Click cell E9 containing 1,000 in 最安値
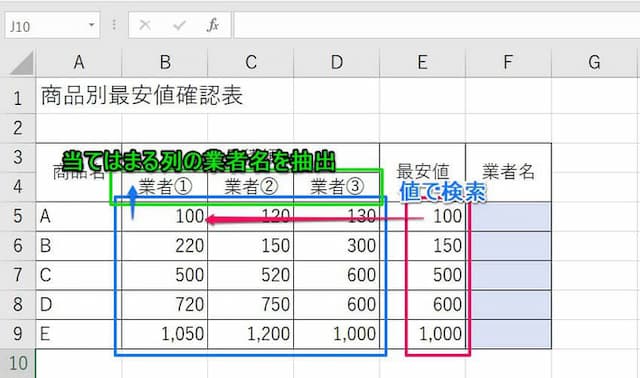 click(422, 334)
